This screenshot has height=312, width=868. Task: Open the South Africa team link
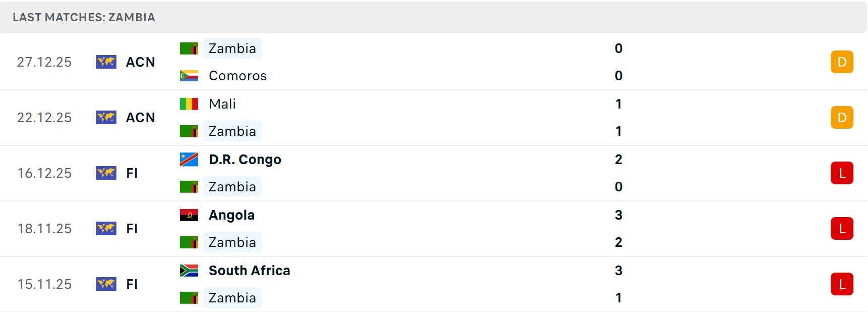[x=249, y=271]
